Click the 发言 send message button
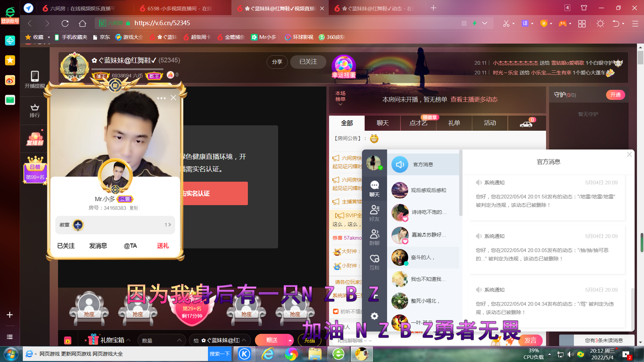The width and height of the screenshot is (644, 362). (530, 341)
